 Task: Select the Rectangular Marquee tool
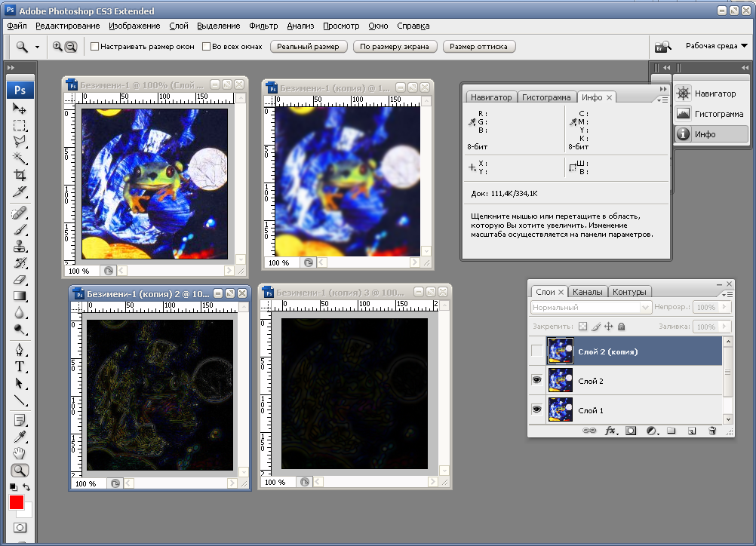[x=20, y=125]
